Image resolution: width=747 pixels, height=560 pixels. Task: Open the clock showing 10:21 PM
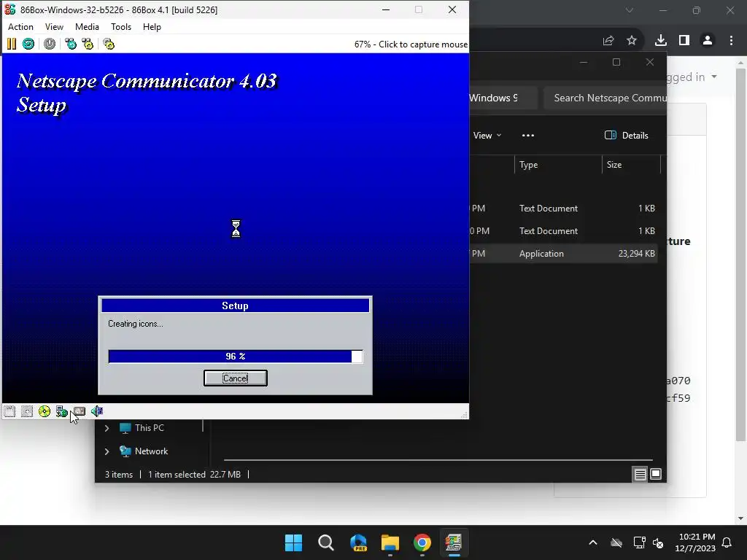(x=695, y=542)
